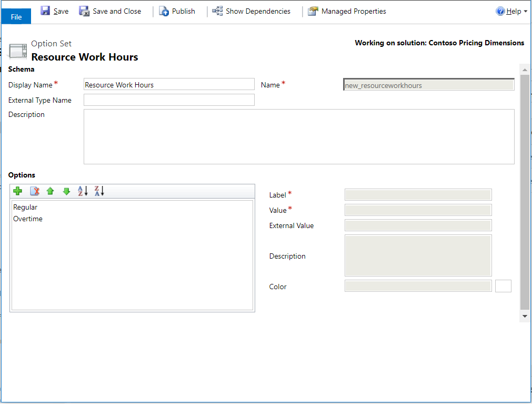This screenshot has height=404, width=532.
Task: Sort options ascending A to Z
Action: coord(83,191)
